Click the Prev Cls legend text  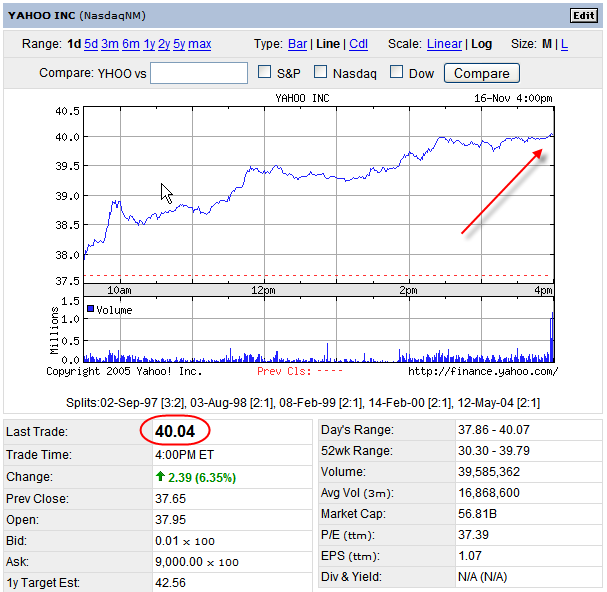pos(300,371)
